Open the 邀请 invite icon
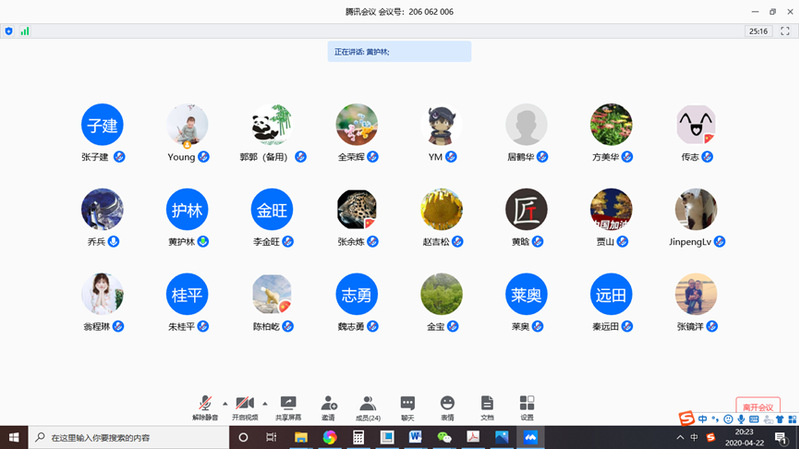Viewport: 799px width, 449px height. [329, 405]
